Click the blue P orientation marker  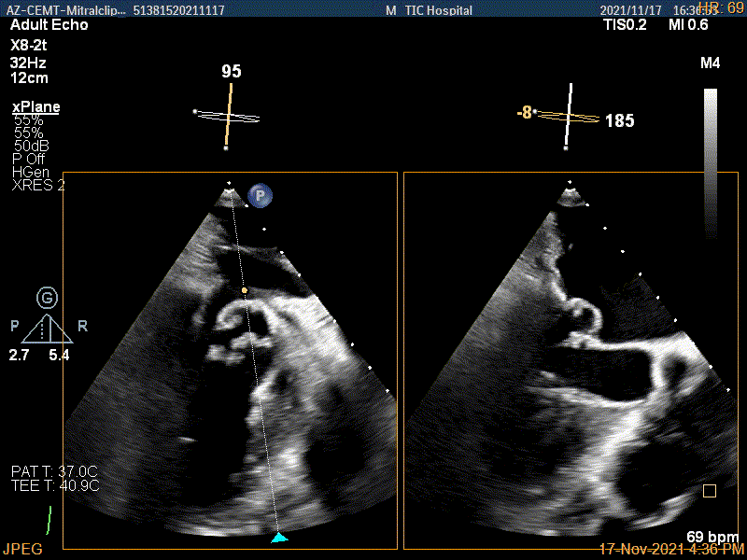pyautogui.click(x=260, y=195)
